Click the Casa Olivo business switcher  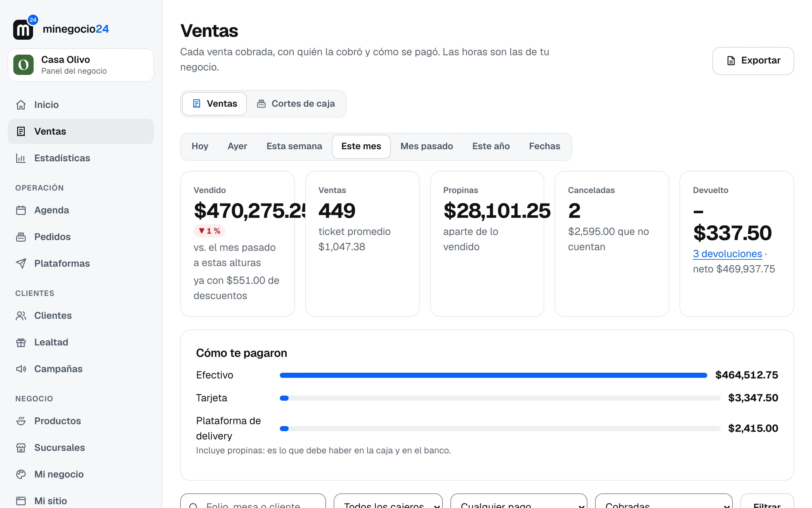[x=81, y=65]
